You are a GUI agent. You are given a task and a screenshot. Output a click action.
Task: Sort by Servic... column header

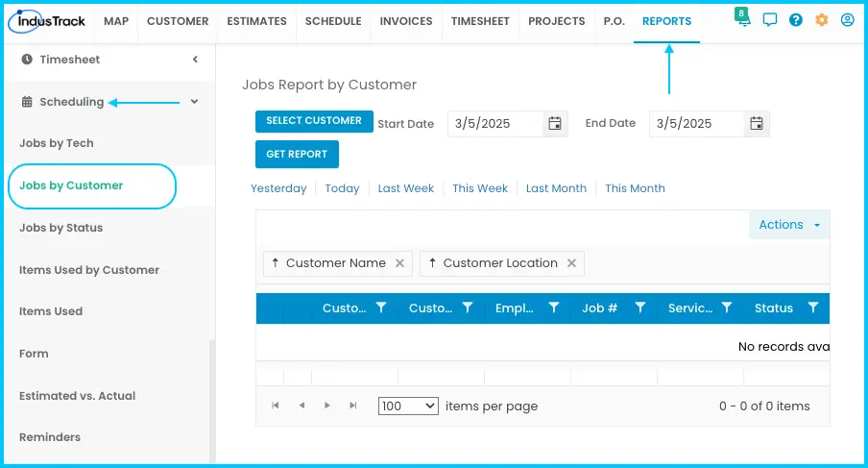690,308
